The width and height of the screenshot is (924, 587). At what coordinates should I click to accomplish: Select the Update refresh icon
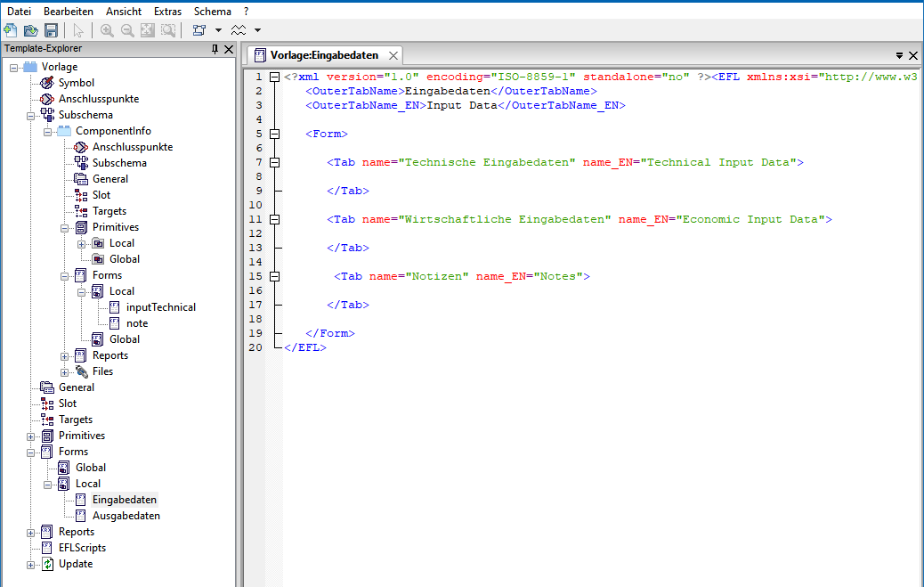click(47, 564)
